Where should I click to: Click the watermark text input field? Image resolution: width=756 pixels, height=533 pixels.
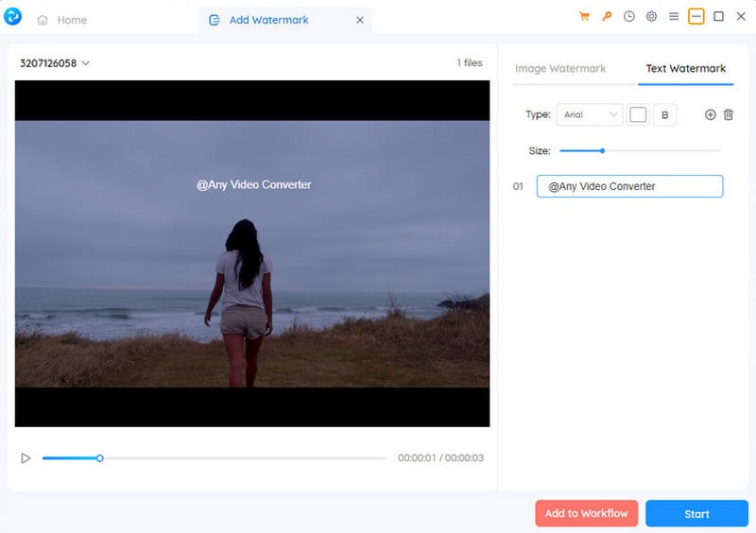pos(629,186)
